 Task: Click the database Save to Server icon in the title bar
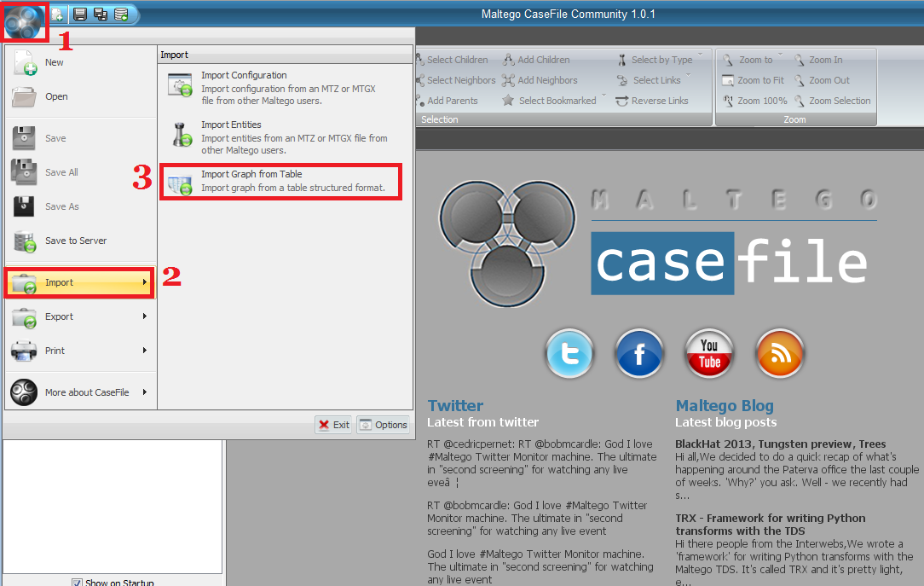coord(121,15)
